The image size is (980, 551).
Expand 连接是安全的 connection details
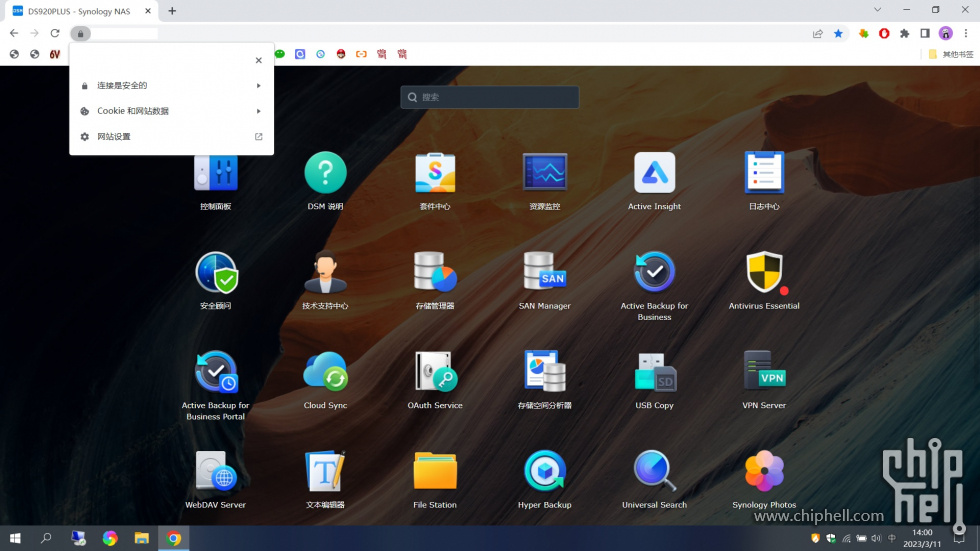point(171,86)
